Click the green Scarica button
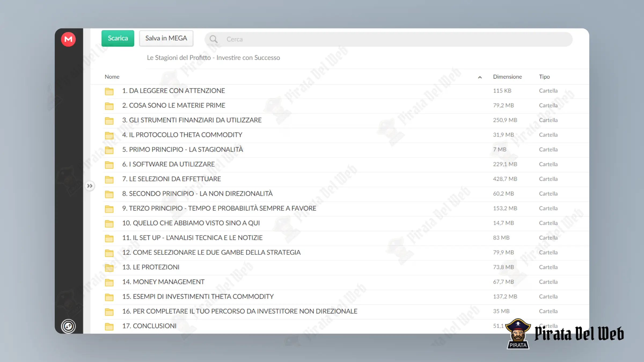The width and height of the screenshot is (644, 362). point(118,38)
